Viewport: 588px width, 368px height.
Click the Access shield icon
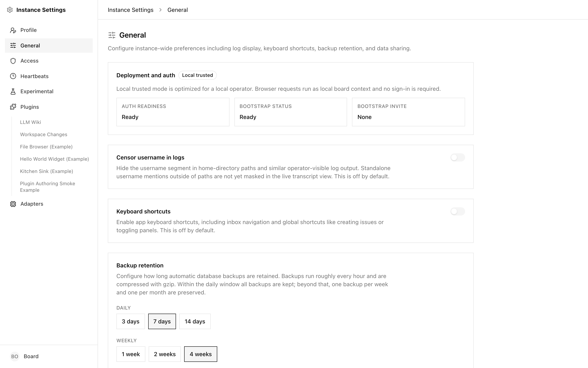click(x=13, y=61)
